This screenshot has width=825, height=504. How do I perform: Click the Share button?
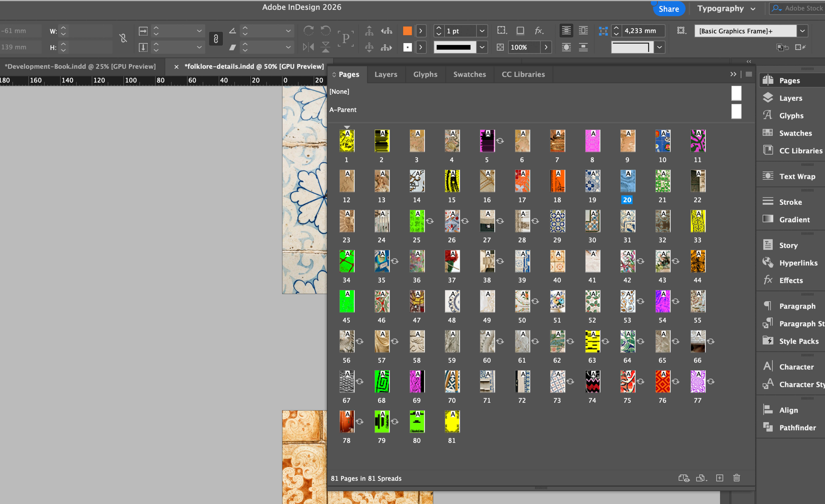(x=669, y=9)
